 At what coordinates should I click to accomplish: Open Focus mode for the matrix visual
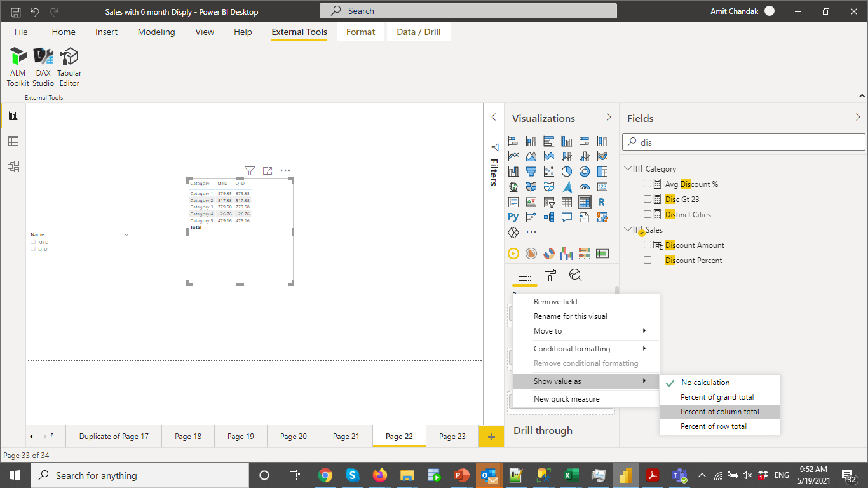(268, 171)
